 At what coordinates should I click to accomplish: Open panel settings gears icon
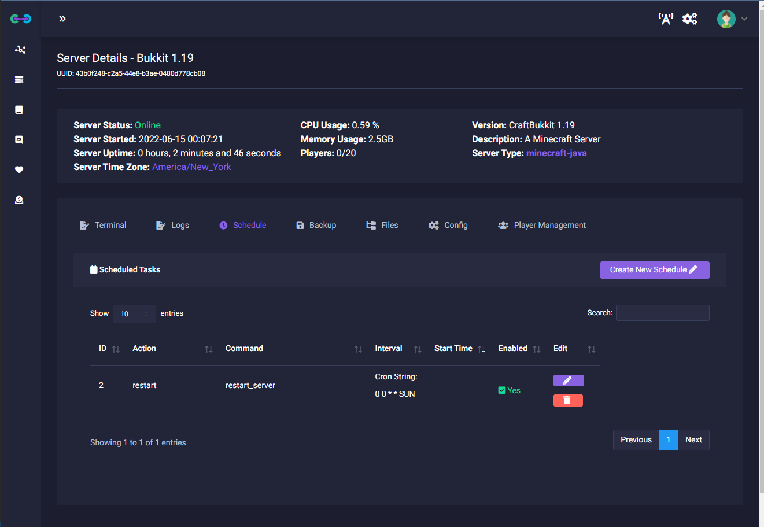click(x=689, y=19)
